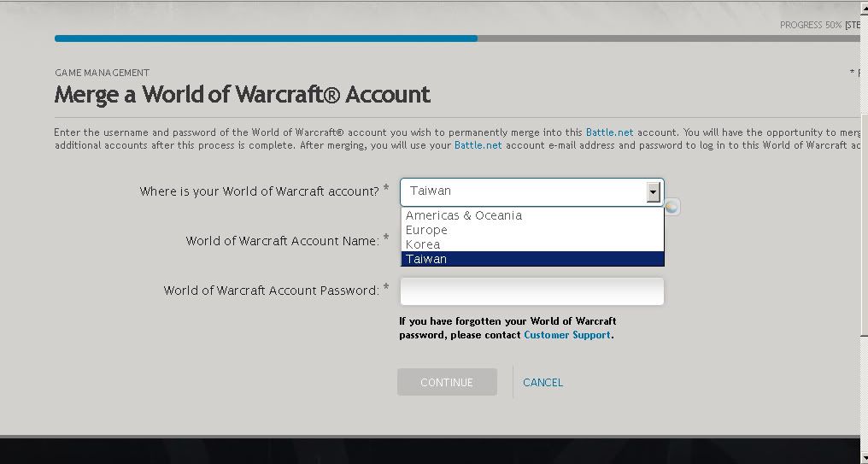This screenshot has height=464, width=868.
Task: Click the GAME MANAGEMENT label
Action: click(102, 73)
